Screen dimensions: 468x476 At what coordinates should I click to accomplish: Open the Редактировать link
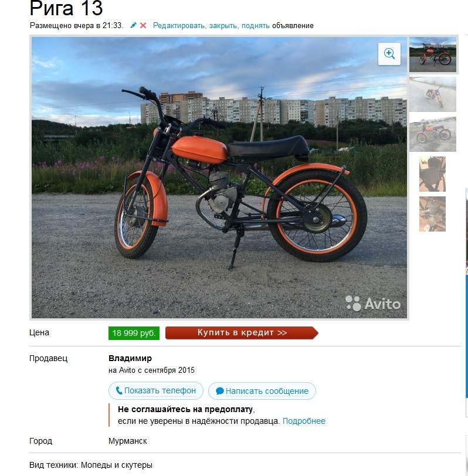(x=179, y=26)
